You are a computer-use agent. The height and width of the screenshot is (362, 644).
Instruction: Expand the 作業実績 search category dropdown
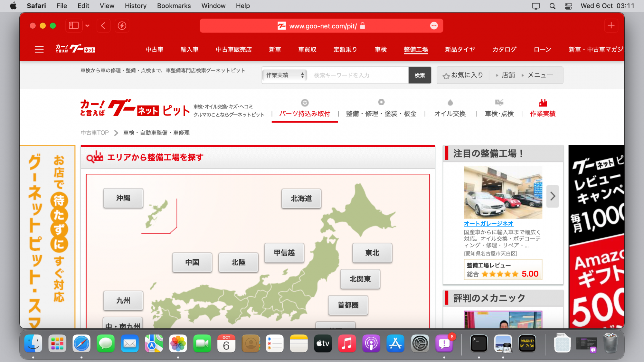point(284,75)
